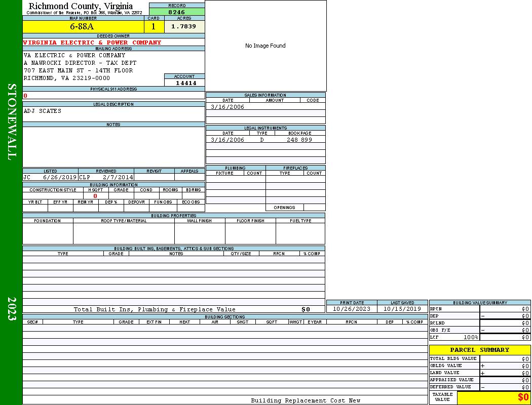Click inside the empty Notes box
Screen dimensions: 532x405
coord(113,147)
